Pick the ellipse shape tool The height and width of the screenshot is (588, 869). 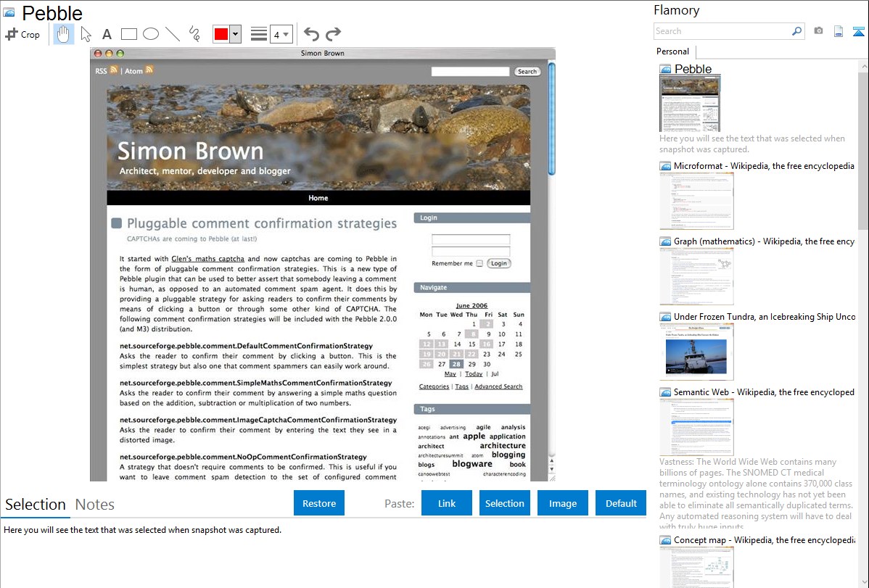[151, 34]
